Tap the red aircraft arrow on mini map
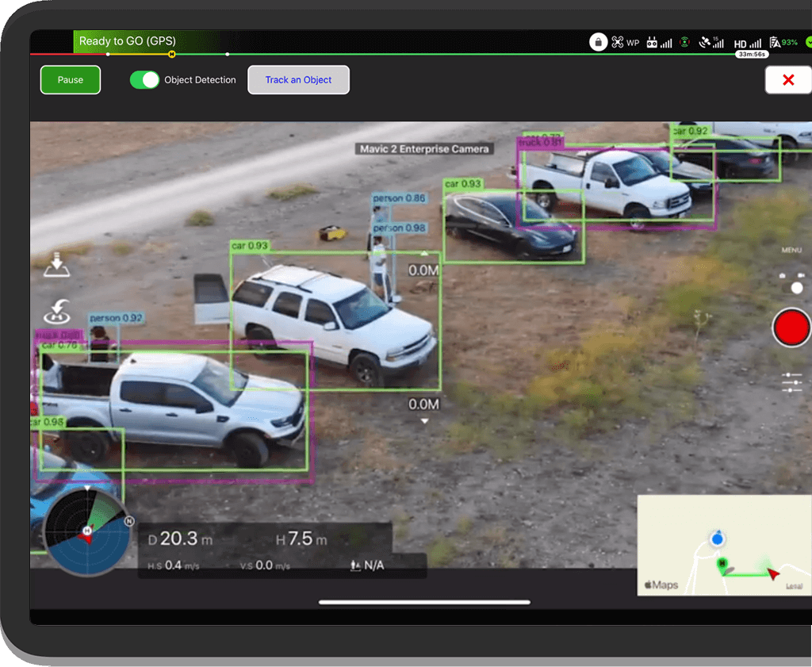 (773, 573)
